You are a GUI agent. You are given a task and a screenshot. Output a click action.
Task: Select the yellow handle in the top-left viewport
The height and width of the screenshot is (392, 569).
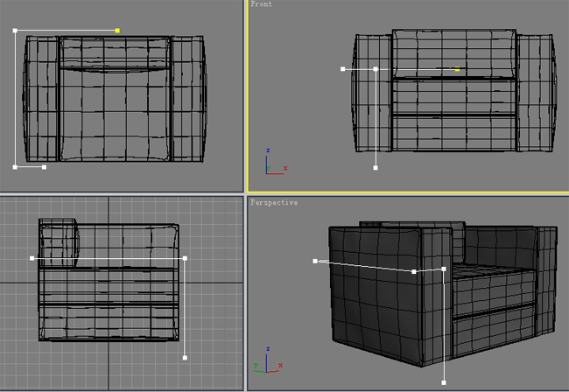point(117,31)
